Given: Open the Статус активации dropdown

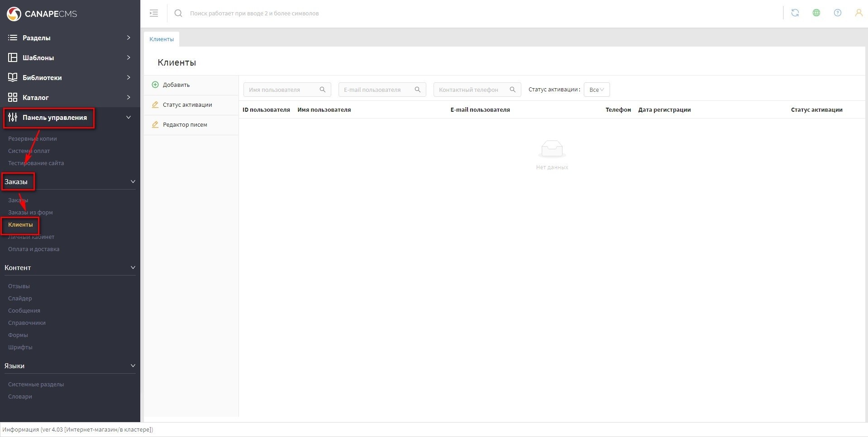Looking at the screenshot, I should coord(596,90).
